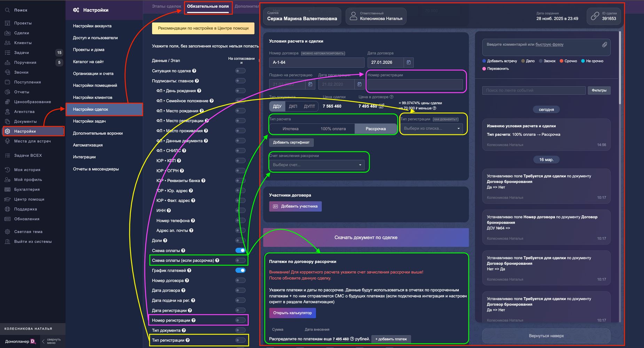Expand the Счет зачисления рассрочки dropdown

(317, 165)
